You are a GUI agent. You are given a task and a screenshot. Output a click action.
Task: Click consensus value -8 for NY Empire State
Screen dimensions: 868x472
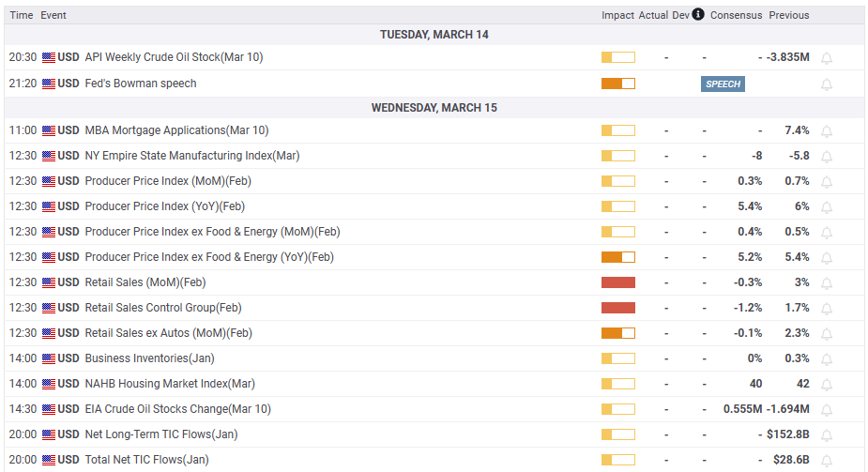click(x=756, y=156)
